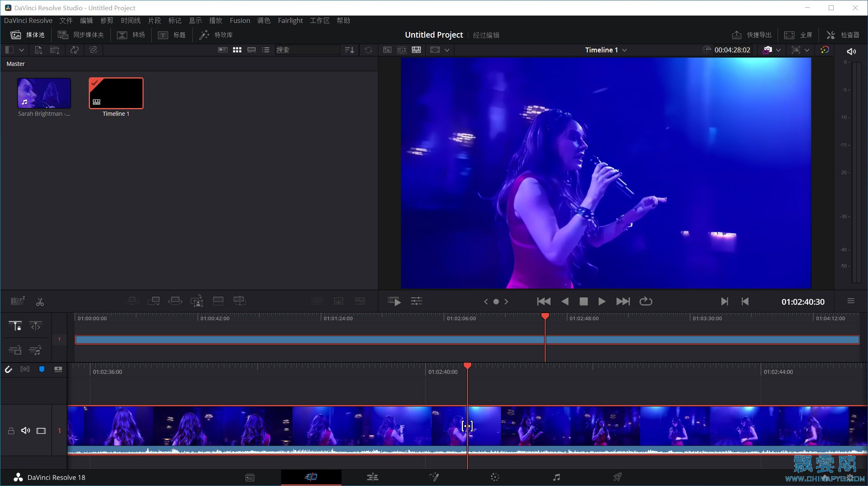Open the Media Pool (媒体池) panel
The image size is (868, 486).
point(27,35)
